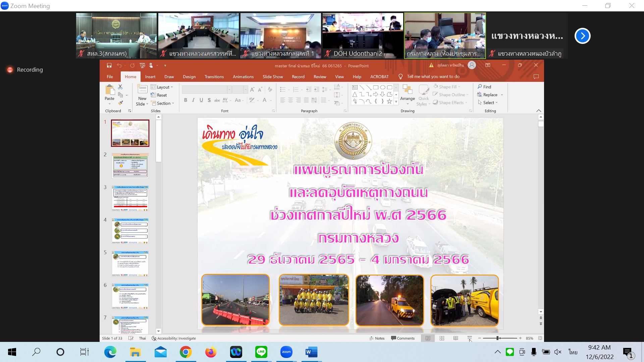Switch to Reading View icon
The image size is (644, 362).
point(455,338)
